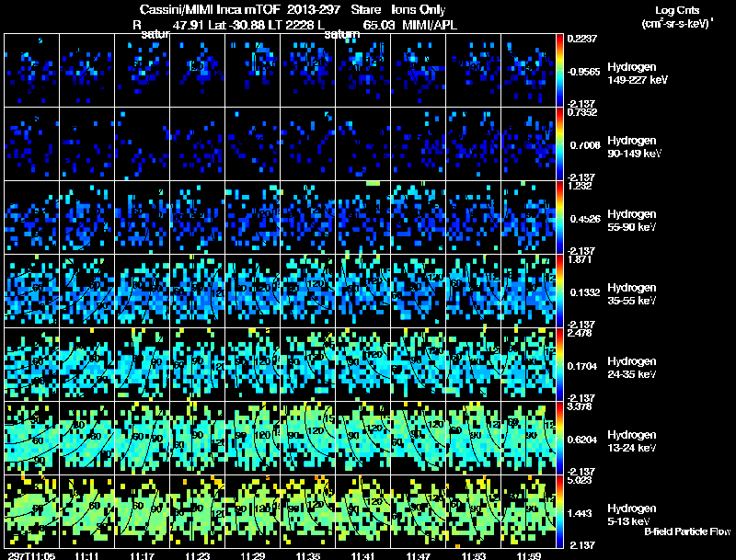This screenshot has height=560, width=736.
Task: Click the '11:35' time axis label
Action: [308, 555]
